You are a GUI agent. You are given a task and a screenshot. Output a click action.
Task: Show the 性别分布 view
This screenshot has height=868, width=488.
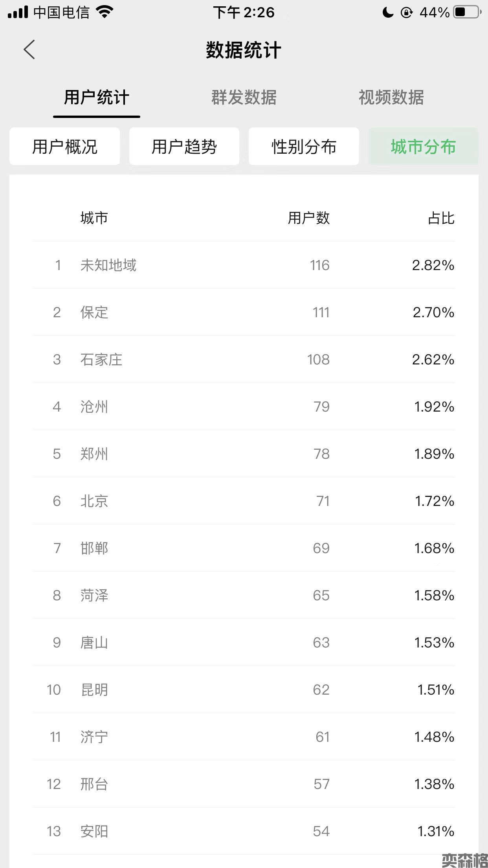(304, 147)
